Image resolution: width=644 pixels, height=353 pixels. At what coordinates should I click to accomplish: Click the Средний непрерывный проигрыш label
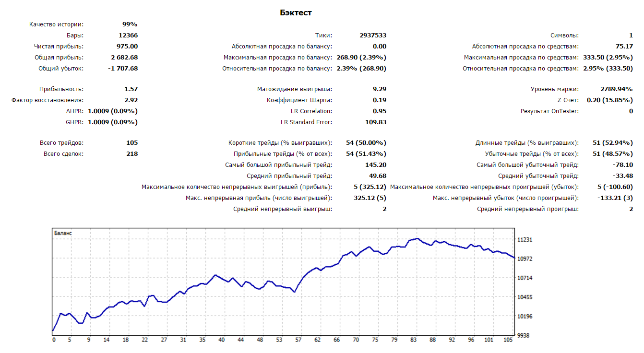tap(528, 209)
